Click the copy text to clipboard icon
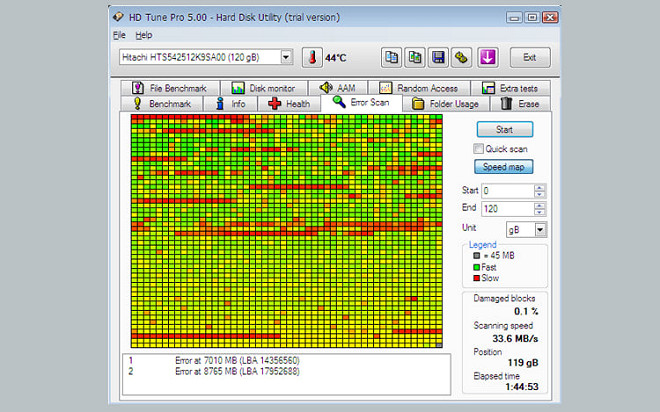The image size is (660, 412). coord(392,57)
